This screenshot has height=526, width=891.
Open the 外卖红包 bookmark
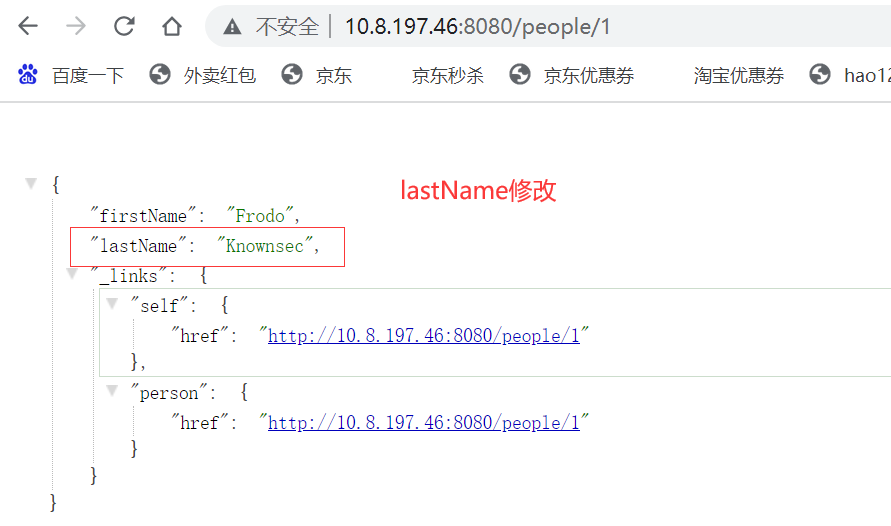tap(203, 75)
